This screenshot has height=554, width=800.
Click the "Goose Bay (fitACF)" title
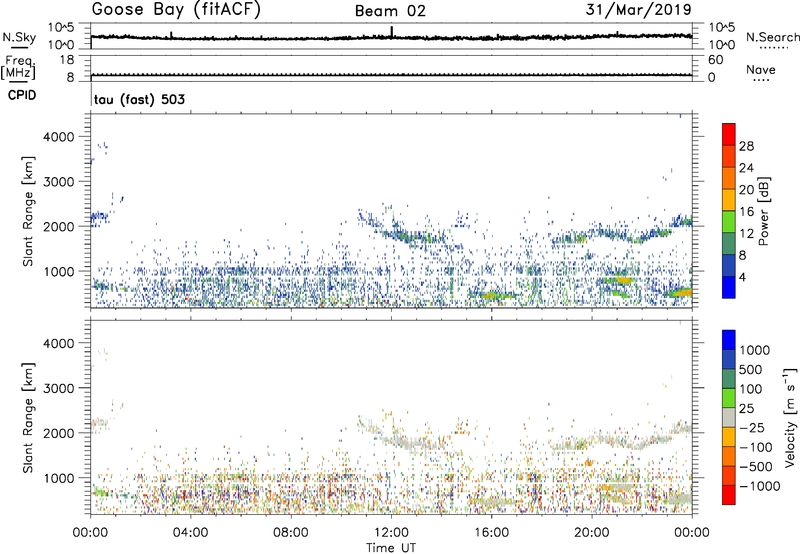pyautogui.click(x=176, y=10)
